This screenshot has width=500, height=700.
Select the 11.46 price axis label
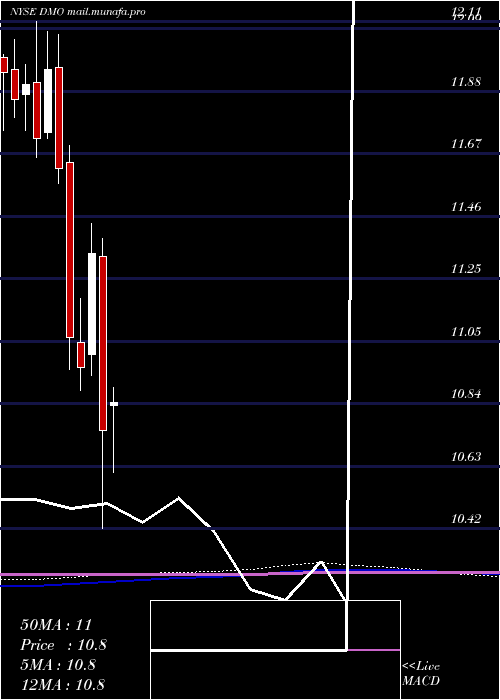point(466,207)
